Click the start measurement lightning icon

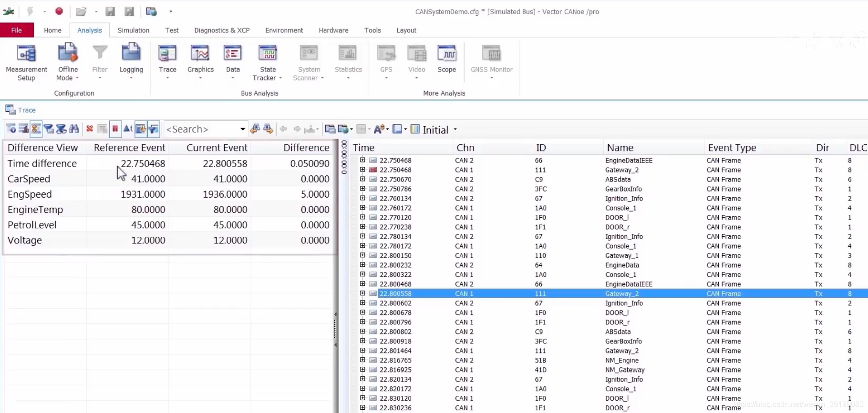coord(30,11)
